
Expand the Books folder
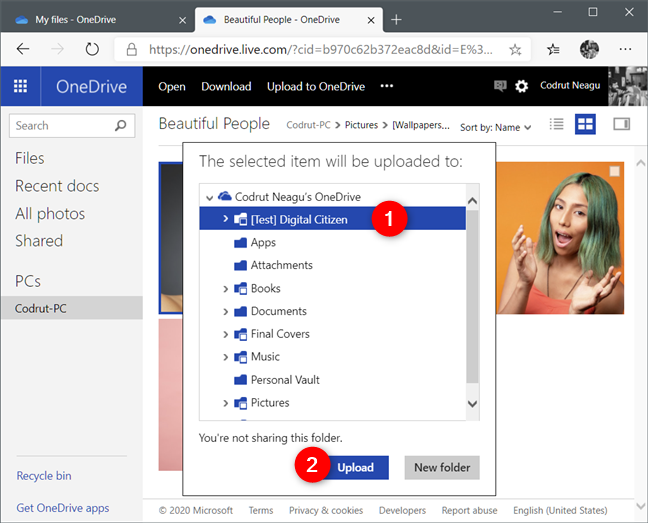tap(225, 289)
